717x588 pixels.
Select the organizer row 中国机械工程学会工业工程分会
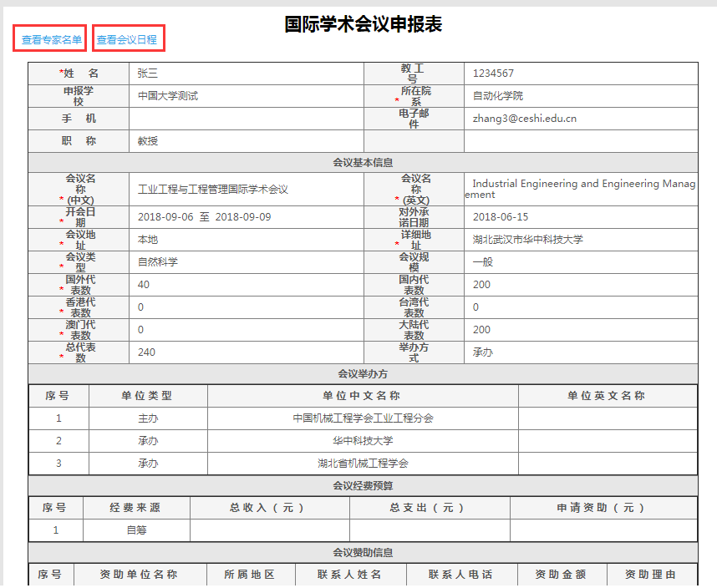[363, 418]
